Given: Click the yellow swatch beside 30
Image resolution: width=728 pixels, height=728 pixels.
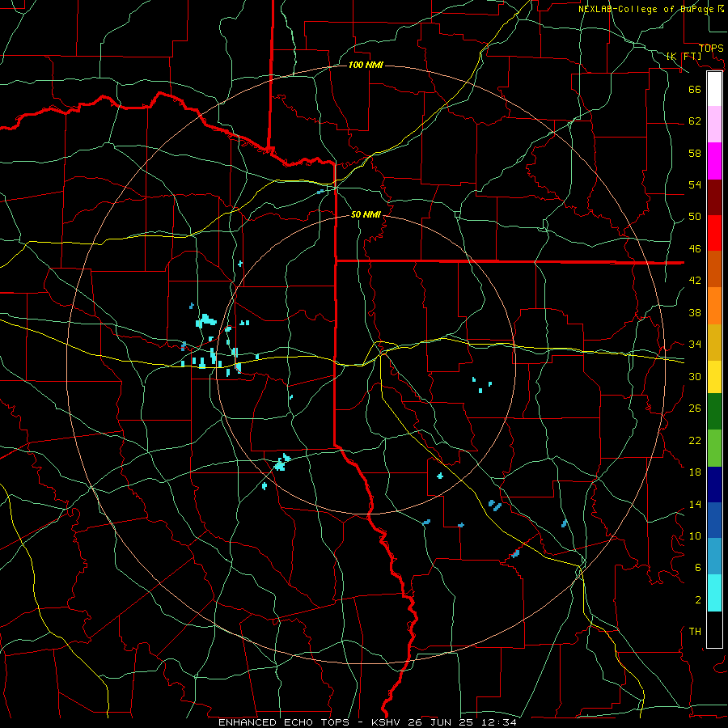Looking at the screenshot, I should click(714, 377).
